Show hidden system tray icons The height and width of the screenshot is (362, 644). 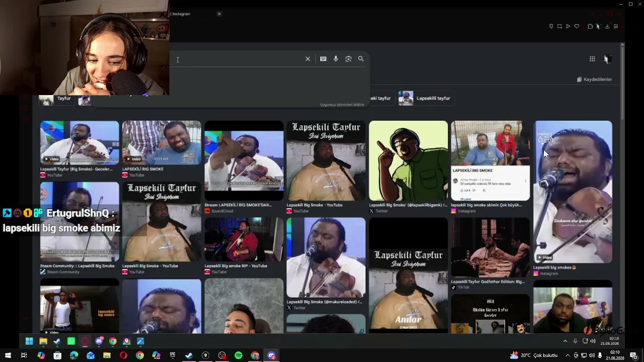[568, 355]
